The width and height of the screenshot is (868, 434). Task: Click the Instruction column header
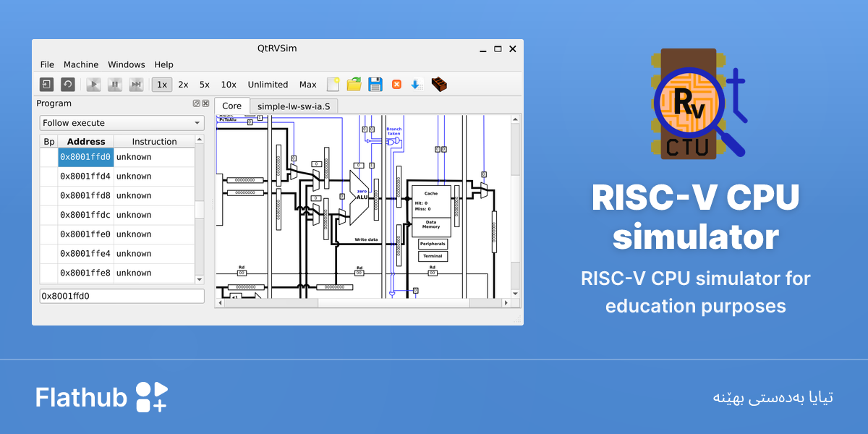click(x=154, y=141)
